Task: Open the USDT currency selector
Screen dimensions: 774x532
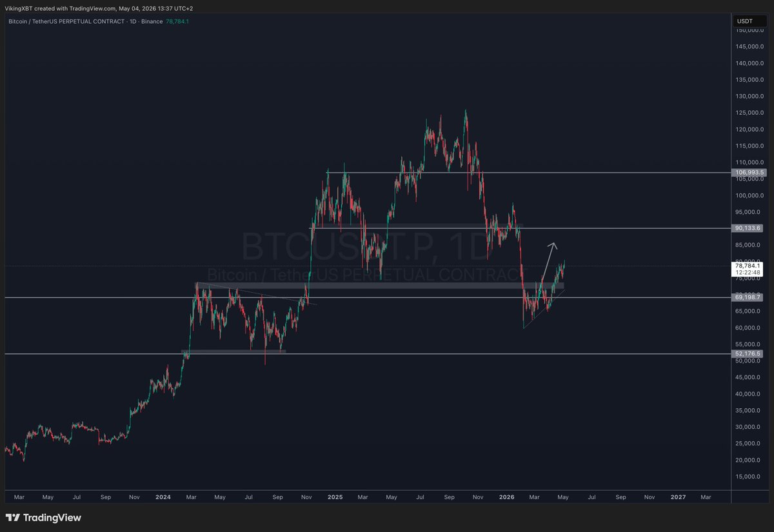Action: point(750,21)
